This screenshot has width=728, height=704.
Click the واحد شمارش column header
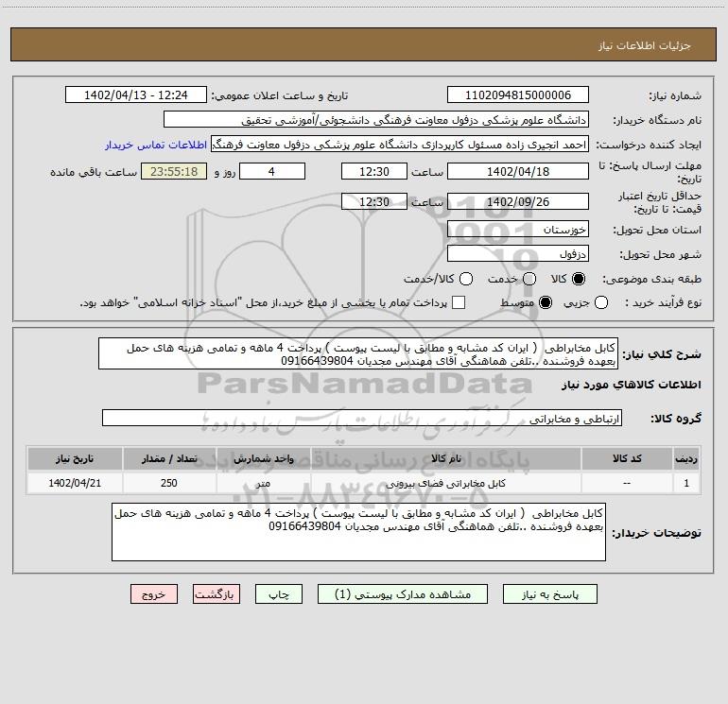[x=263, y=458]
